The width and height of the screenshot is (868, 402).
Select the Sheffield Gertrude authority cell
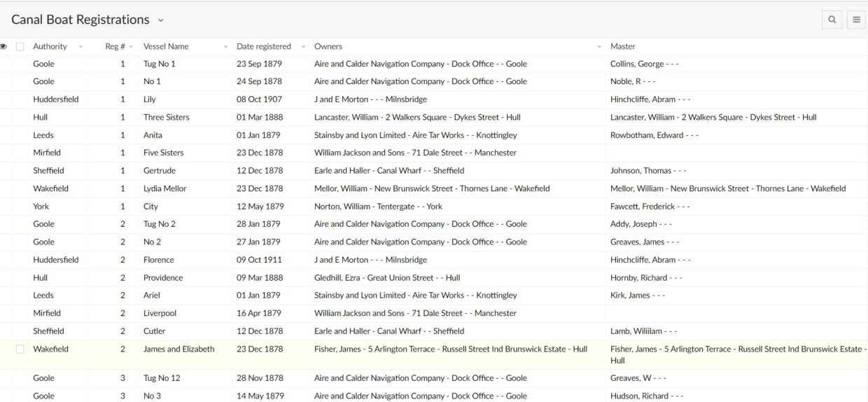point(48,171)
